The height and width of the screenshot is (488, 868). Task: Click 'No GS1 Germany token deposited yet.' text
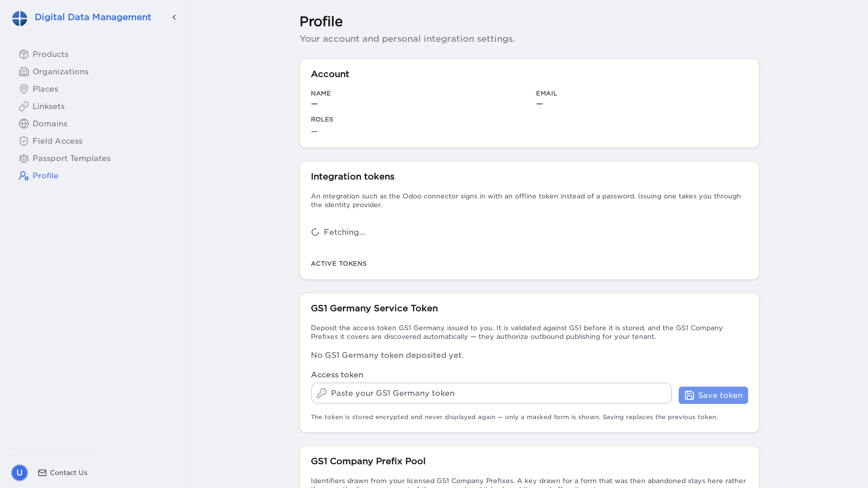[387, 355]
